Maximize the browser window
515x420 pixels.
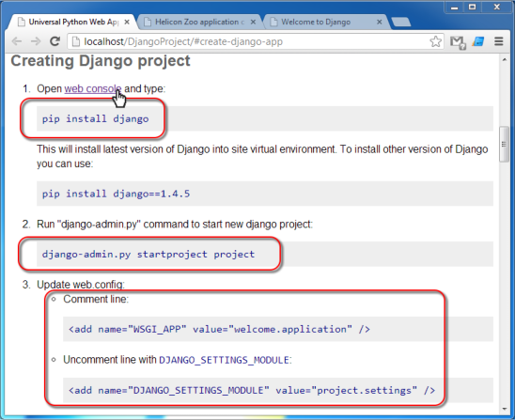(473, 8)
